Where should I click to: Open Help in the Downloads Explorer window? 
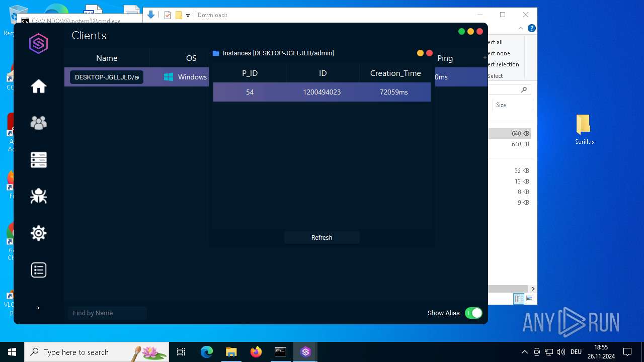coord(531,29)
